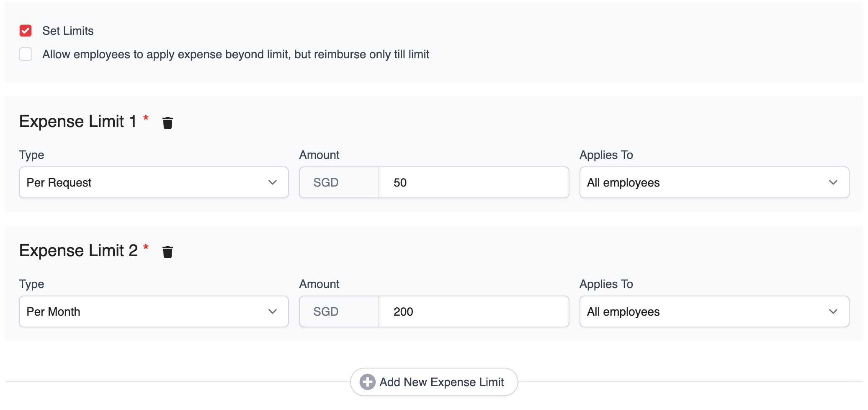Viewport: 868px width, 410px height.
Task: Focus the amount field showing 50
Action: point(473,183)
